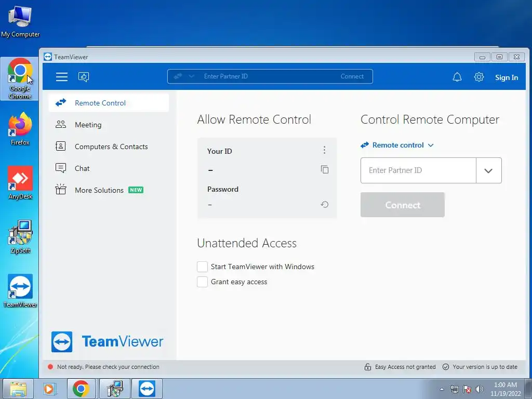Click the TeamViewer logo in sidebar bottom
This screenshot has height=399, width=532.
(107, 342)
